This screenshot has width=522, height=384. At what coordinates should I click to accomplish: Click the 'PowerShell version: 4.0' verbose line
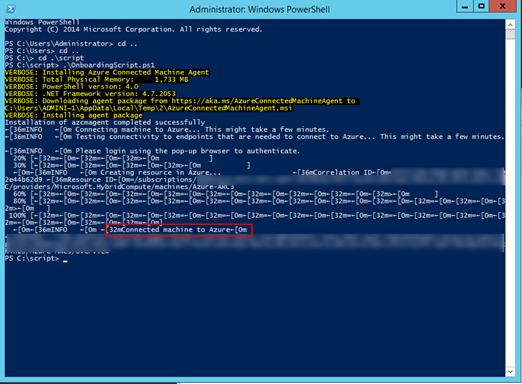pyautogui.click(x=72, y=87)
